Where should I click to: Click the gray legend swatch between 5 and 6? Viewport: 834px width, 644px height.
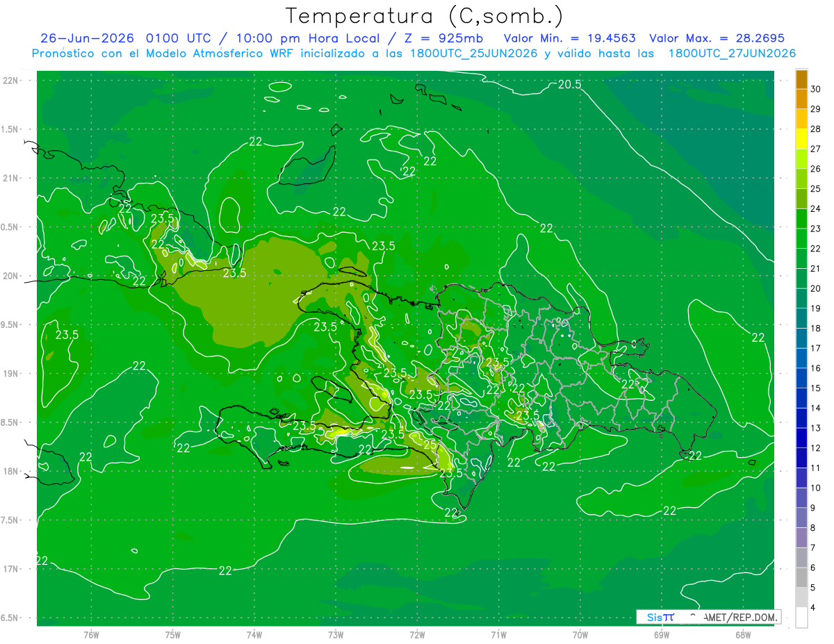[x=801, y=578]
